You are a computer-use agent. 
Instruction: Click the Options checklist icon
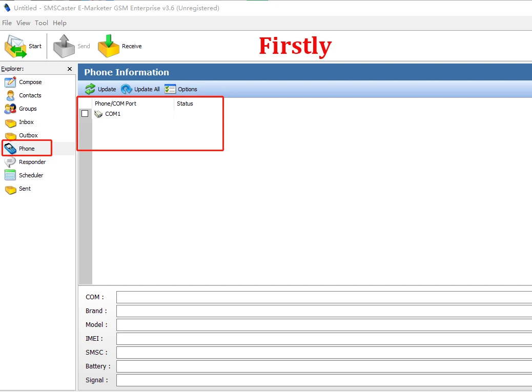pos(170,89)
